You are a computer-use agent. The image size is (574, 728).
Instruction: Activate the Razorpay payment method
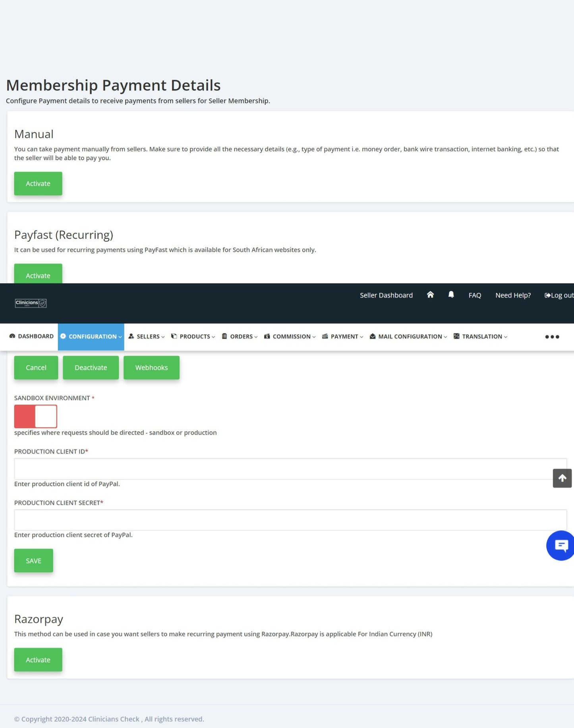38,660
